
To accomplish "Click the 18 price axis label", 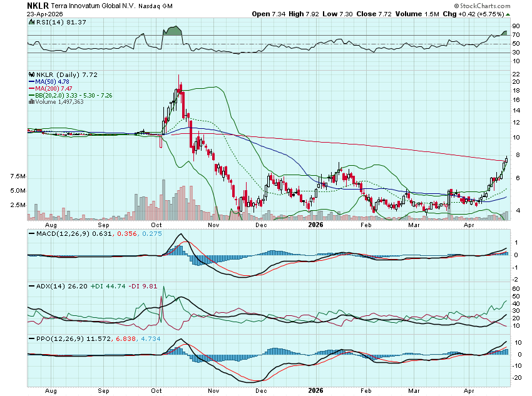I will (516, 91).
